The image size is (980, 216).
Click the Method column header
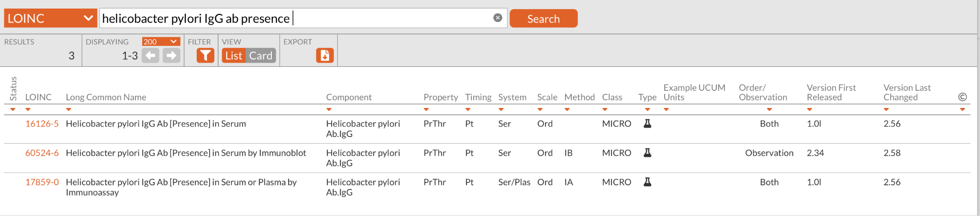[x=579, y=97]
